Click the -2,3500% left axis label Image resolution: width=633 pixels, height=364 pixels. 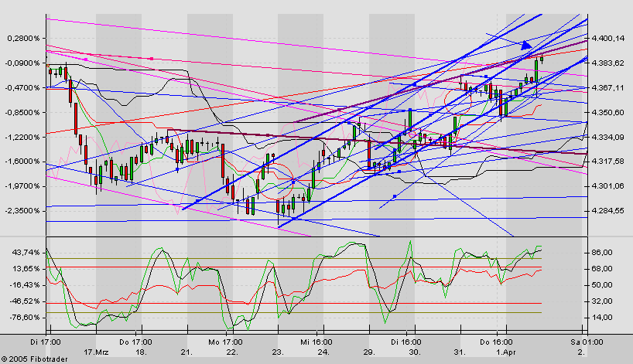pyautogui.click(x=22, y=211)
